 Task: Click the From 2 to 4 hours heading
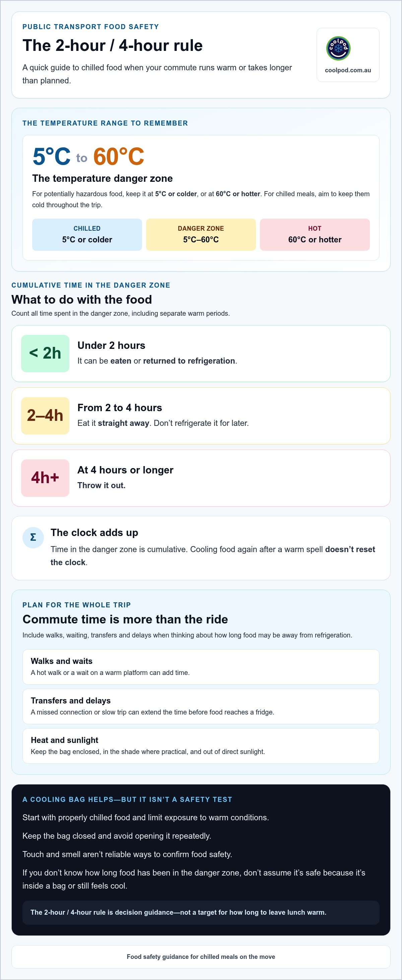(x=120, y=408)
